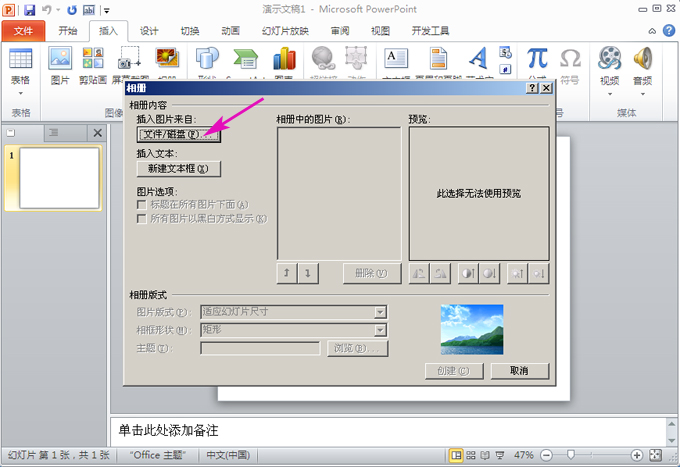The width and height of the screenshot is (680, 467).
Task: Switch to the 动画 ribbon tab
Action: point(230,31)
